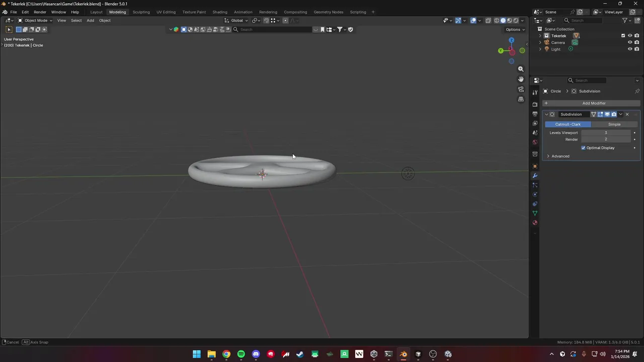Expand the Camera tree item
This screenshot has width=644, height=362.
tap(540, 42)
